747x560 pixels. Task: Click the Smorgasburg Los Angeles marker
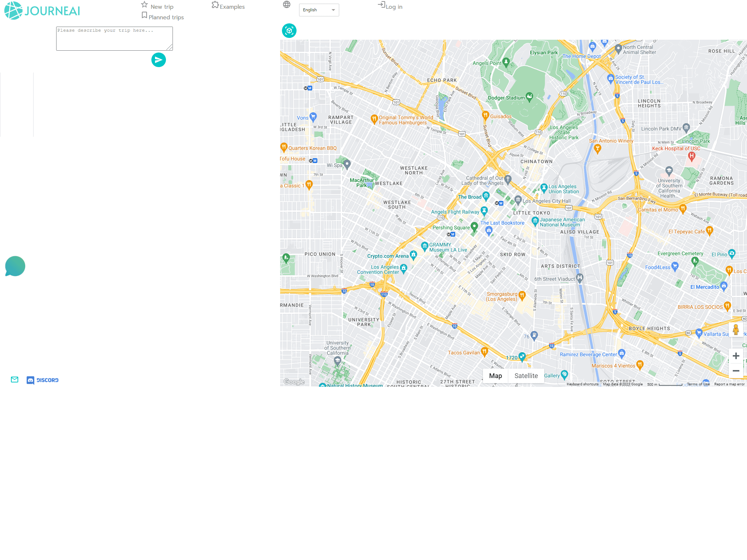[522, 295]
